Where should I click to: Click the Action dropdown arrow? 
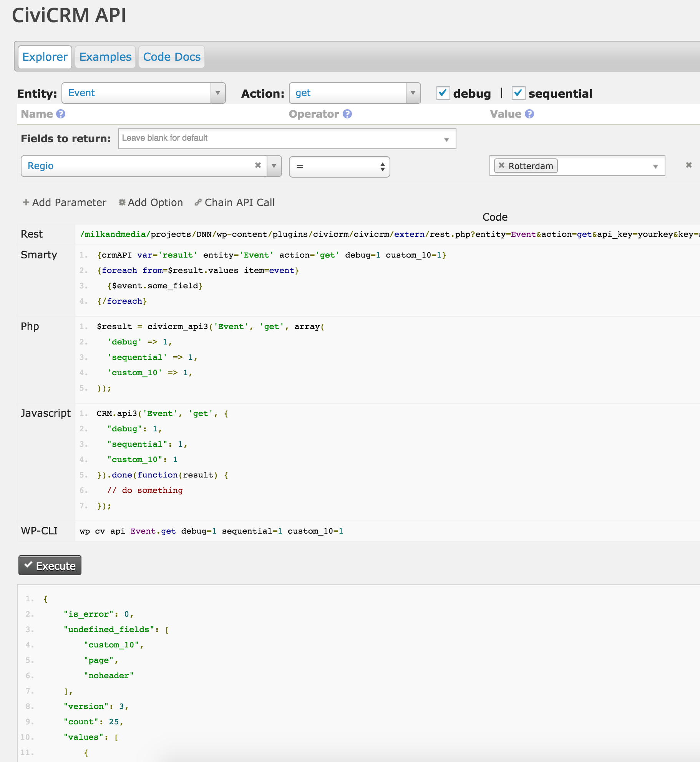pos(413,93)
